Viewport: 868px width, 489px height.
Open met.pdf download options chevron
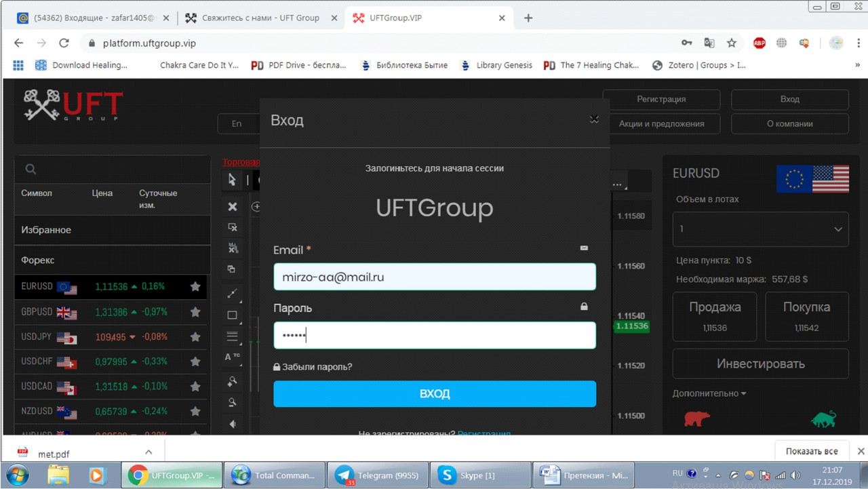(149, 452)
